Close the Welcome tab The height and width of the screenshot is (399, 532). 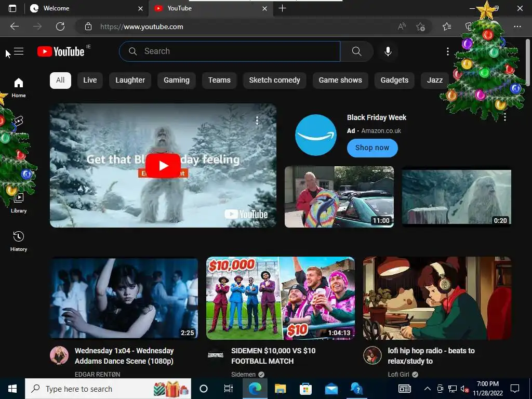(x=140, y=8)
